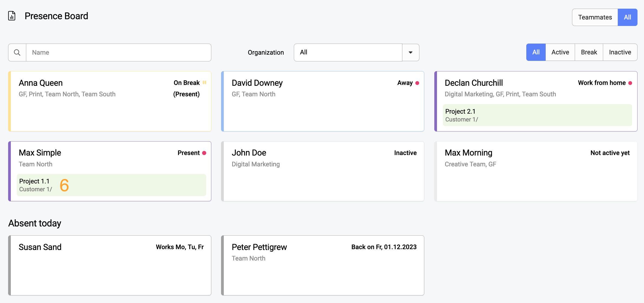Filter board by Break status
Screen dimensions: 644x303
coord(589,52)
